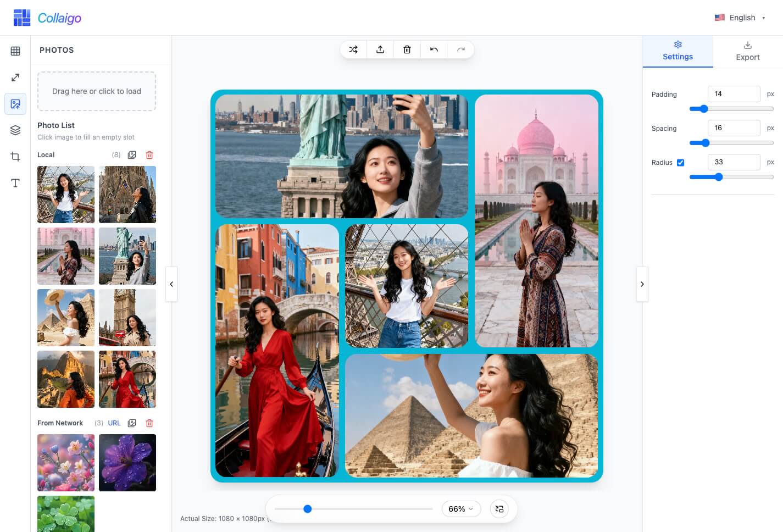Image resolution: width=783 pixels, height=532 pixels.
Task: Select the crop tool in sidebar
Action: (15, 157)
